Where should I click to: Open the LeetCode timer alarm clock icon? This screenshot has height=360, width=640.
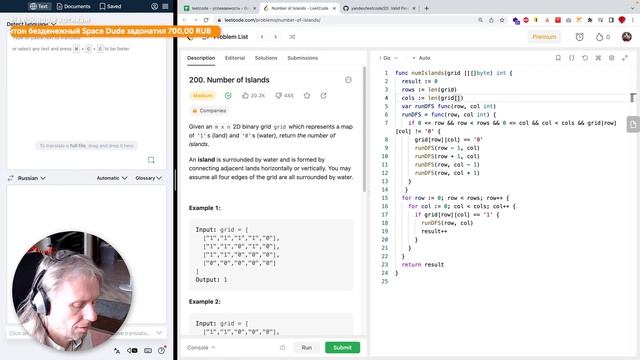pos(580,37)
